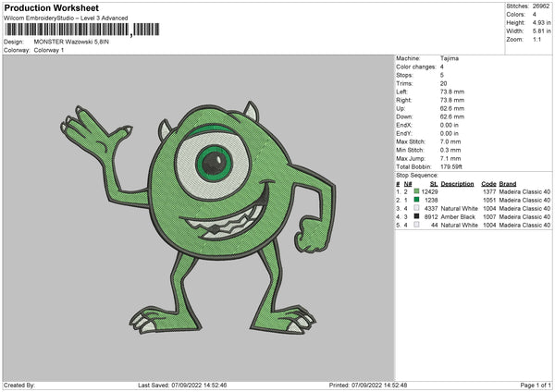Click the dark green swatch for code 1051

[416, 200]
